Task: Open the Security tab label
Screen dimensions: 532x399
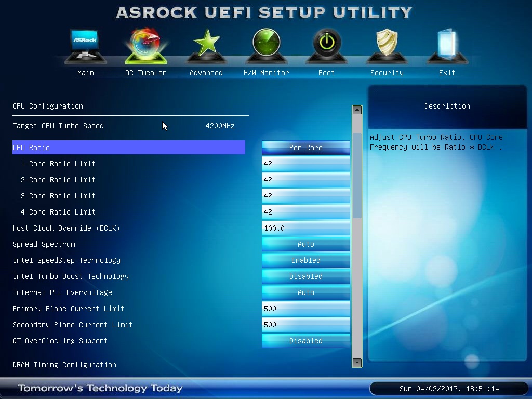Action: pyautogui.click(x=387, y=73)
